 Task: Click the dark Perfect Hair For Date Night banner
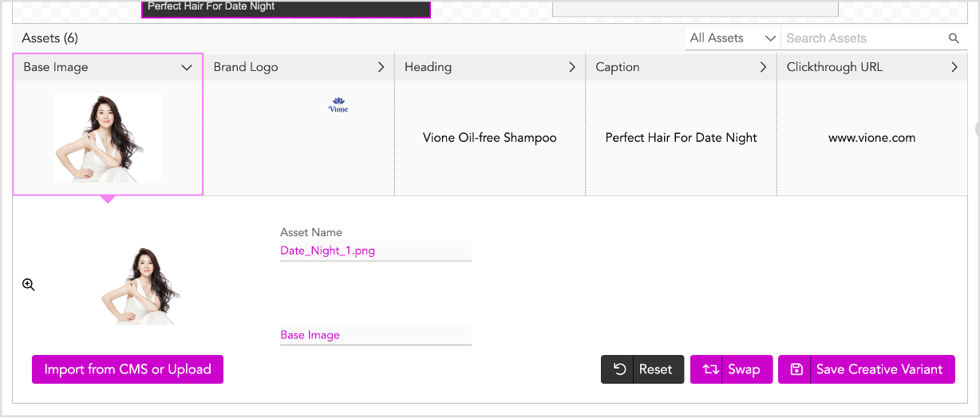[x=286, y=8]
